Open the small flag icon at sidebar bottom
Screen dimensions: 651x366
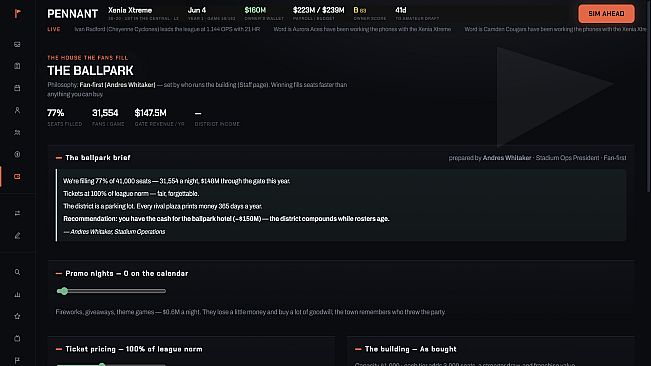(17, 360)
